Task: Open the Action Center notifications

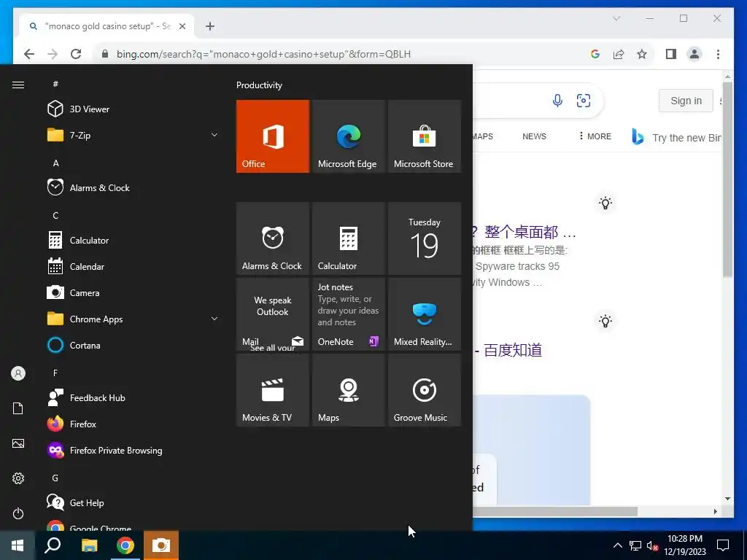Action: pos(723,545)
